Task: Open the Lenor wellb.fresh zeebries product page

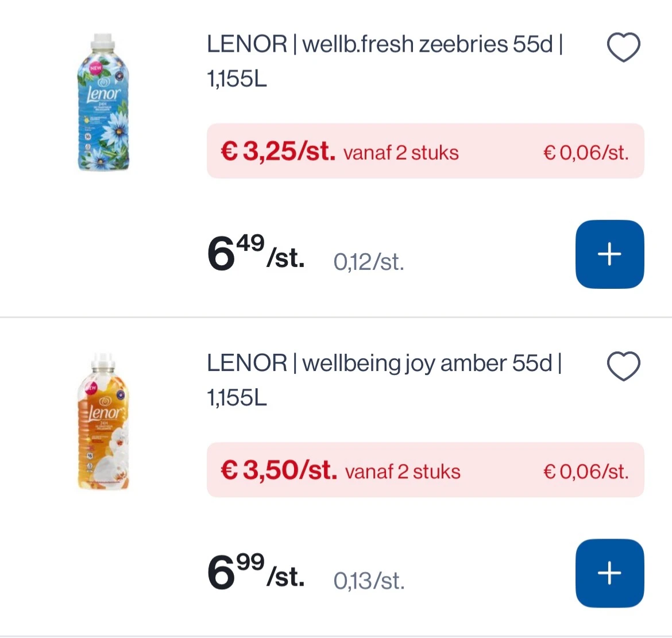Action: 384,44
